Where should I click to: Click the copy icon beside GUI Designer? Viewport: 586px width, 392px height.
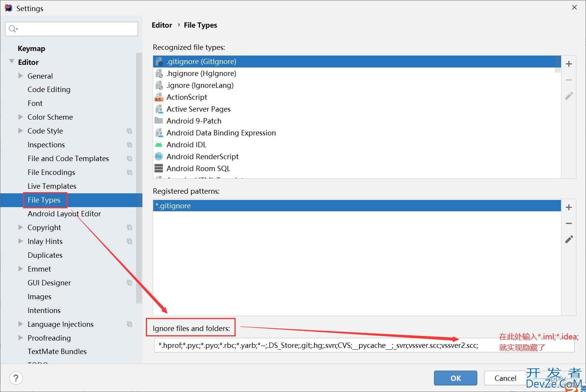[x=129, y=283]
